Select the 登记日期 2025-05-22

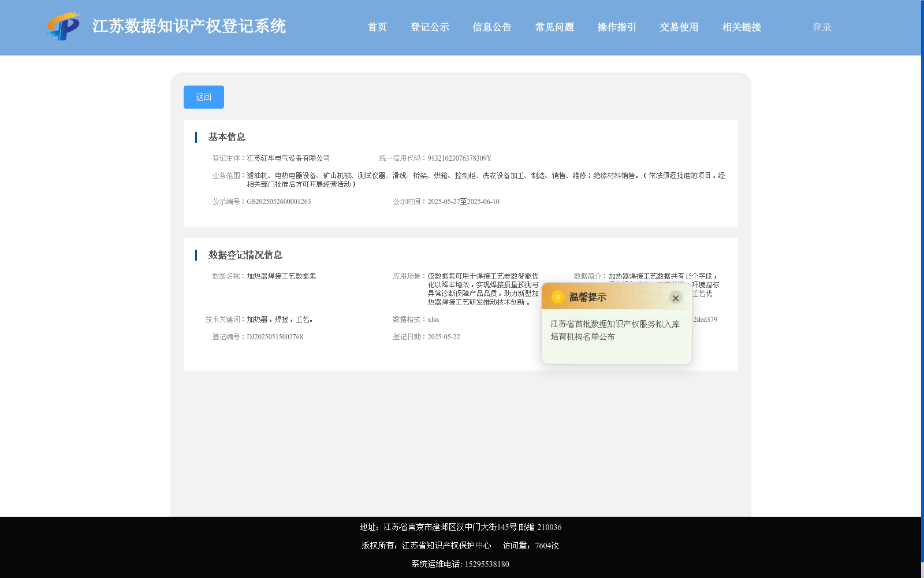[444, 337]
